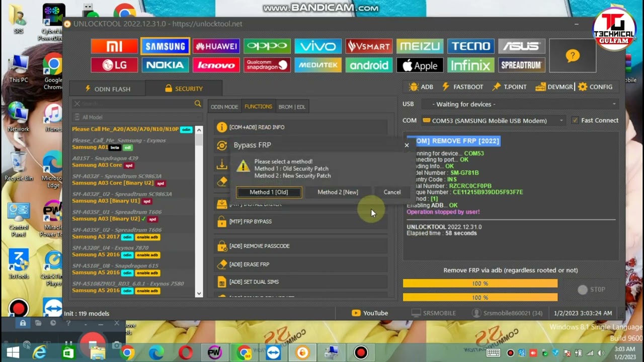Select the Huawei brand tile

[x=216, y=46]
